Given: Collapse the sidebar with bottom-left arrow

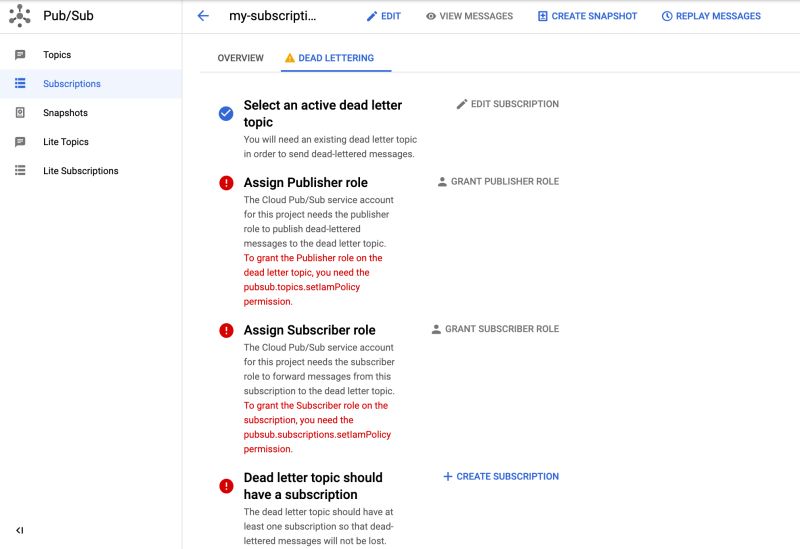Looking at the screenshot, I should 19,530.
